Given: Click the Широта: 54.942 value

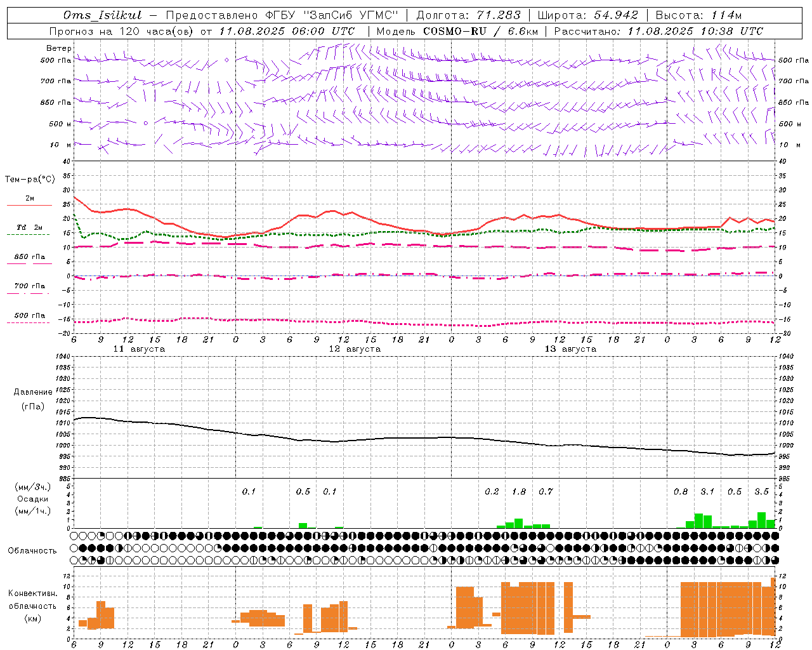Looking at the screenshot, I should click(x=588, y=15).
